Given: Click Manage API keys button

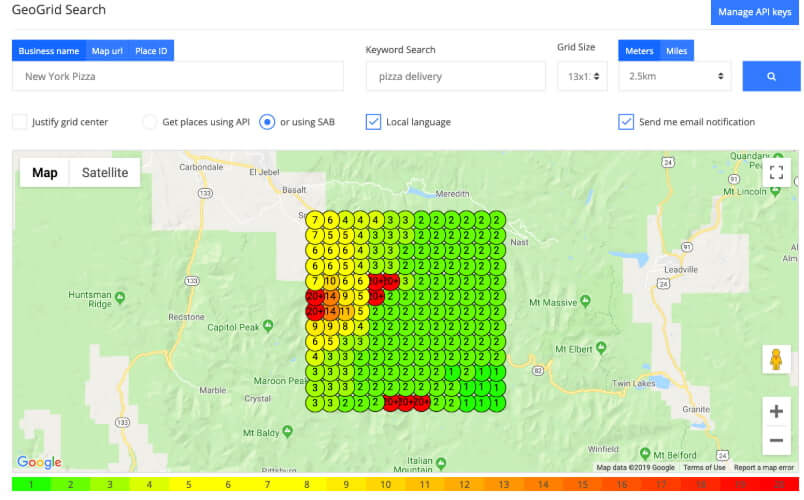Looking at the screenshot, I should 756,12.
